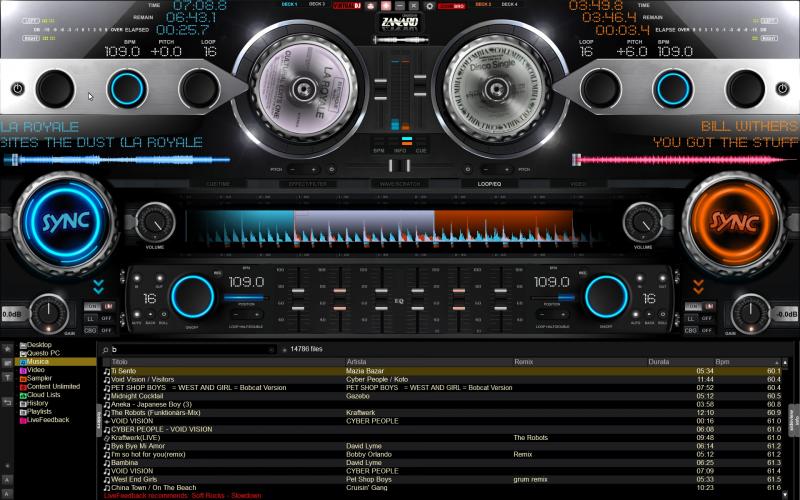Image resolution: width=800 pixels, height=500 pixels.
Task: Toggle the right deck CBG OFF switch
Action: tap(706, 330)
